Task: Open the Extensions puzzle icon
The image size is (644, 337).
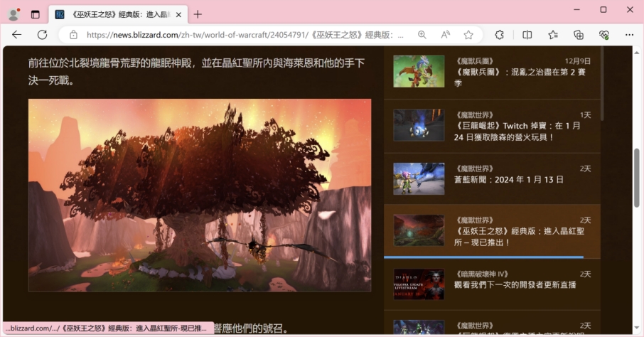Action: click(500, 35)
